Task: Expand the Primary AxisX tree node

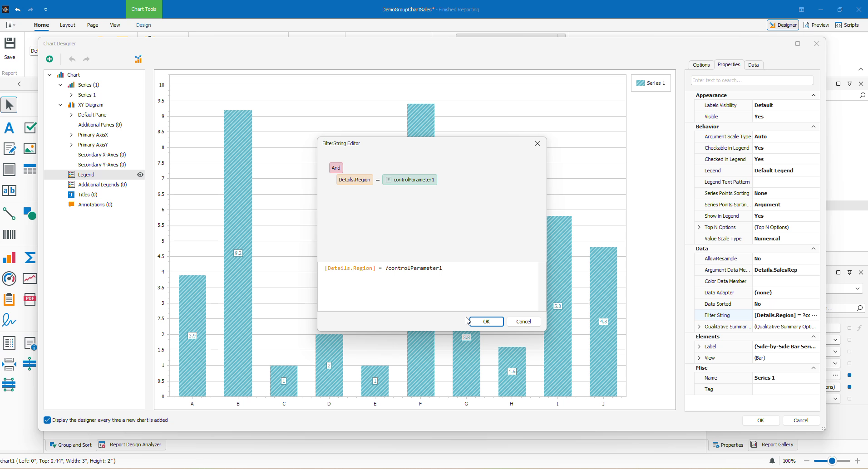Action: click(71, 135)
